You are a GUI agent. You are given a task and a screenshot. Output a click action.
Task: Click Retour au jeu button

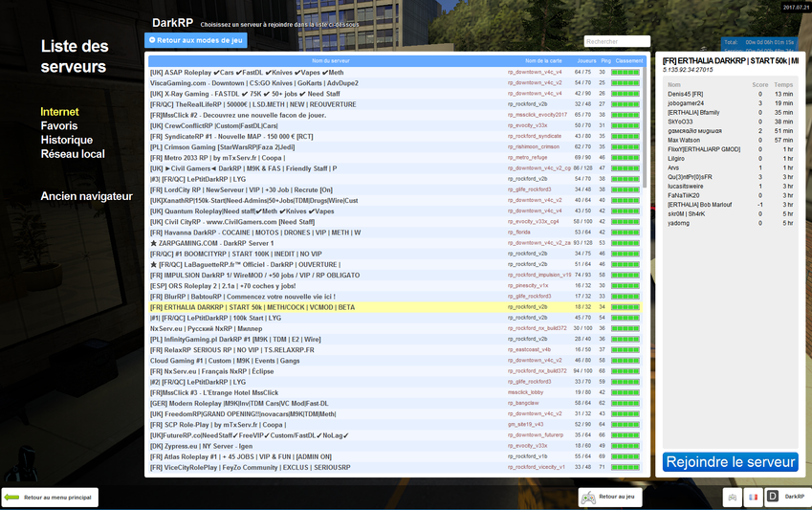[610, 497]
